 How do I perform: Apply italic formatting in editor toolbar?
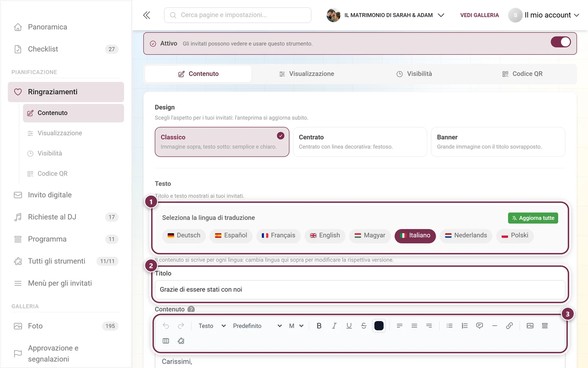click(334, 326)
